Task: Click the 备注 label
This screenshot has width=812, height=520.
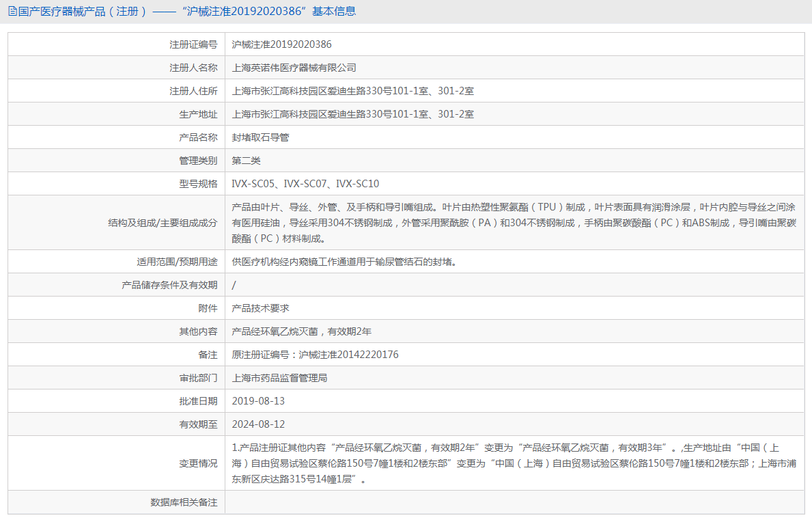Action: click(208, 355)
